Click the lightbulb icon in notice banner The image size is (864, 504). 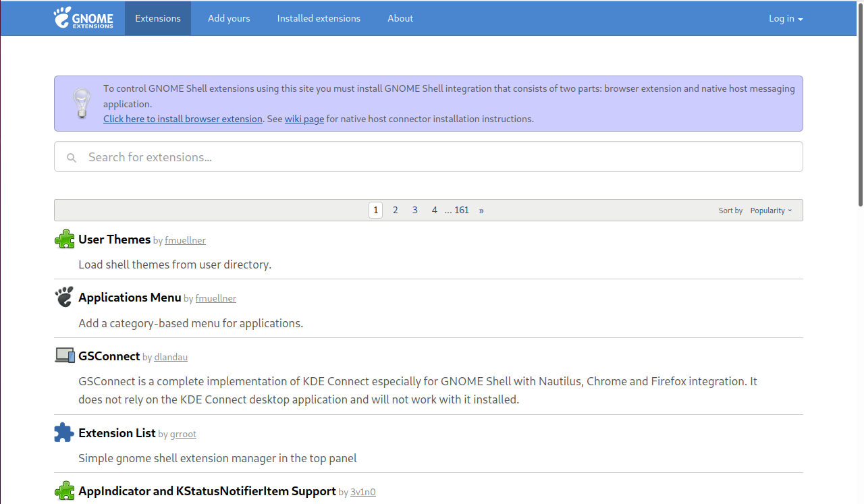click(x=82, y=104)
